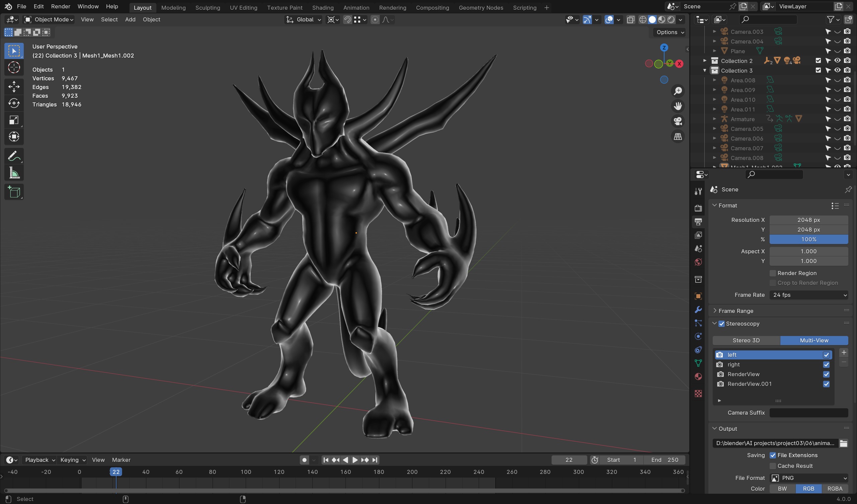Screen dimensions: 857x504
Task: Uncheck the RenderView checkbox
Action: coord(826,374)
